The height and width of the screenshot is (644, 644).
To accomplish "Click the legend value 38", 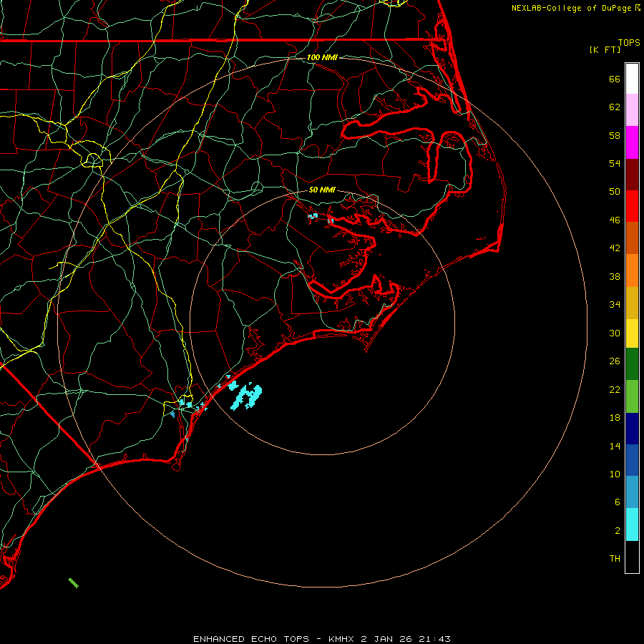I will [x=615, y=276].
